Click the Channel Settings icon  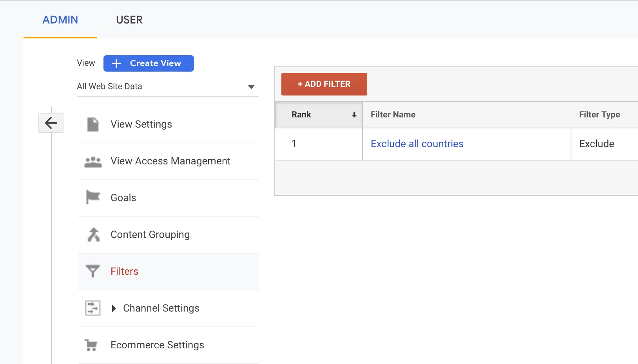click(x=93, y=308)
